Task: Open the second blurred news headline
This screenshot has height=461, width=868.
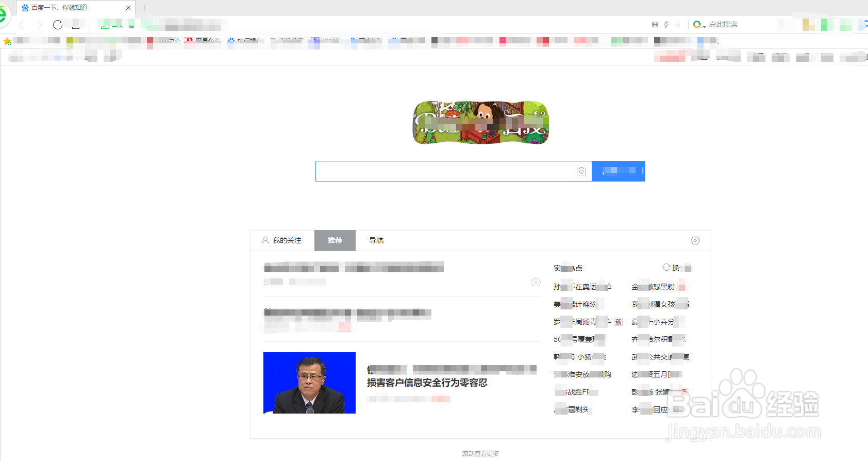Action: [x=347, y=312]
